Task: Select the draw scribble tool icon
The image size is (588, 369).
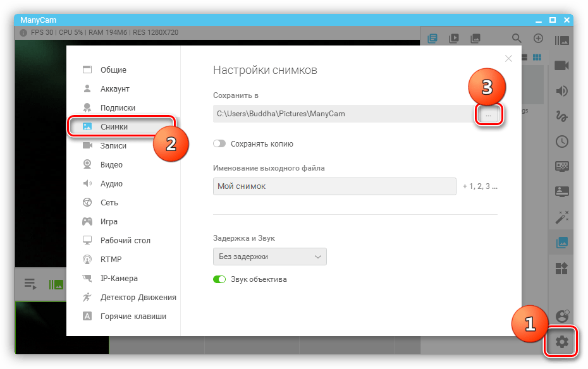Action: 561,116
